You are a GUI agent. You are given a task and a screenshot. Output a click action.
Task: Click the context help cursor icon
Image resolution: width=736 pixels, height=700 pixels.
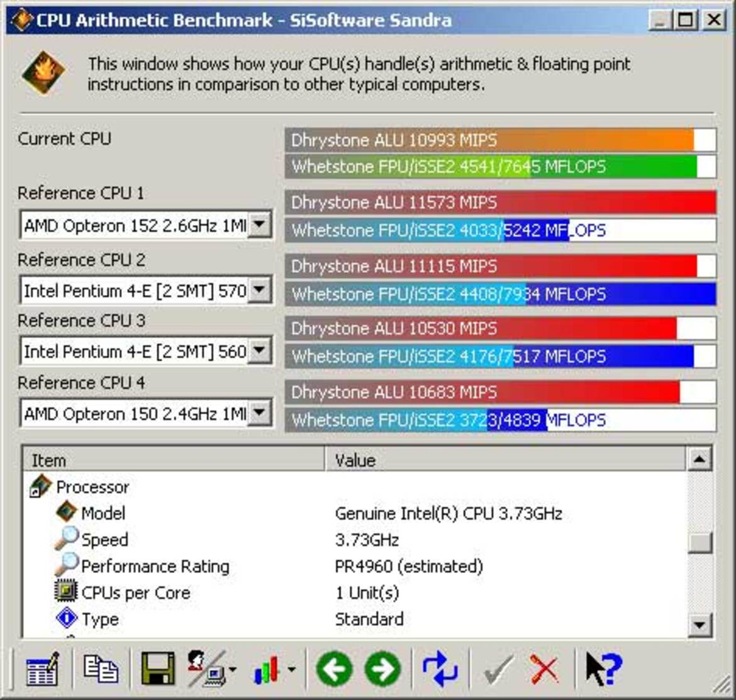604,670
